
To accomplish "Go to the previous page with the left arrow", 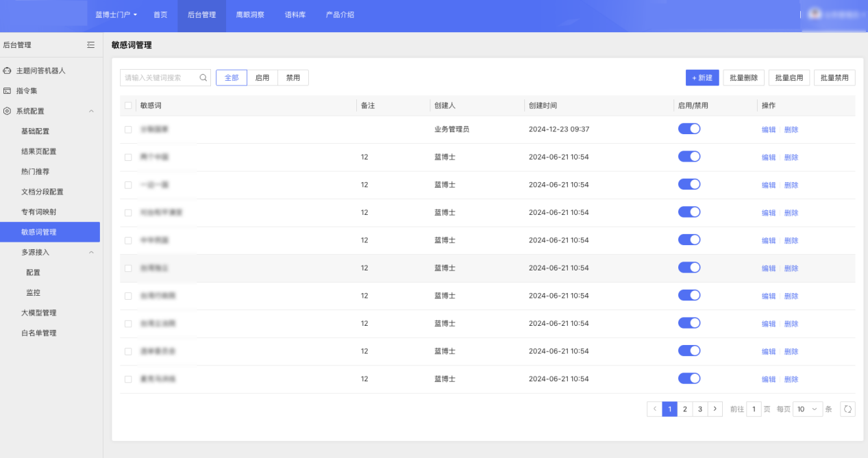I will 654,409.
